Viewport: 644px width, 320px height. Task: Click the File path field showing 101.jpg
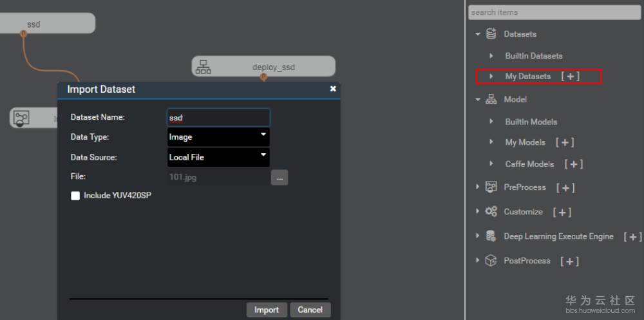218,178
